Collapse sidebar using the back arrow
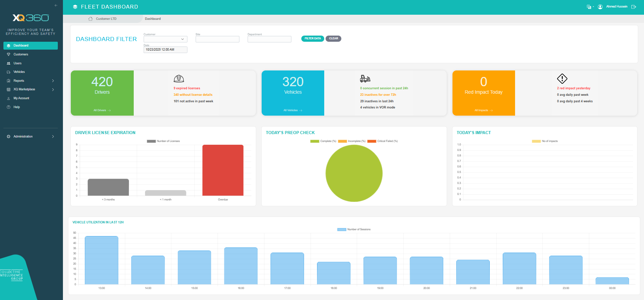The image size is (644, 300). [x=56, y=5]
